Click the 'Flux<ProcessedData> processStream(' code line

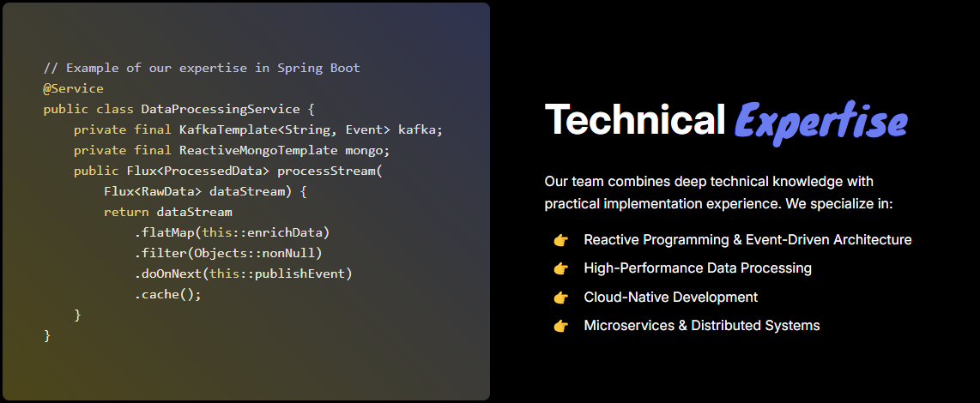(228, 171)
